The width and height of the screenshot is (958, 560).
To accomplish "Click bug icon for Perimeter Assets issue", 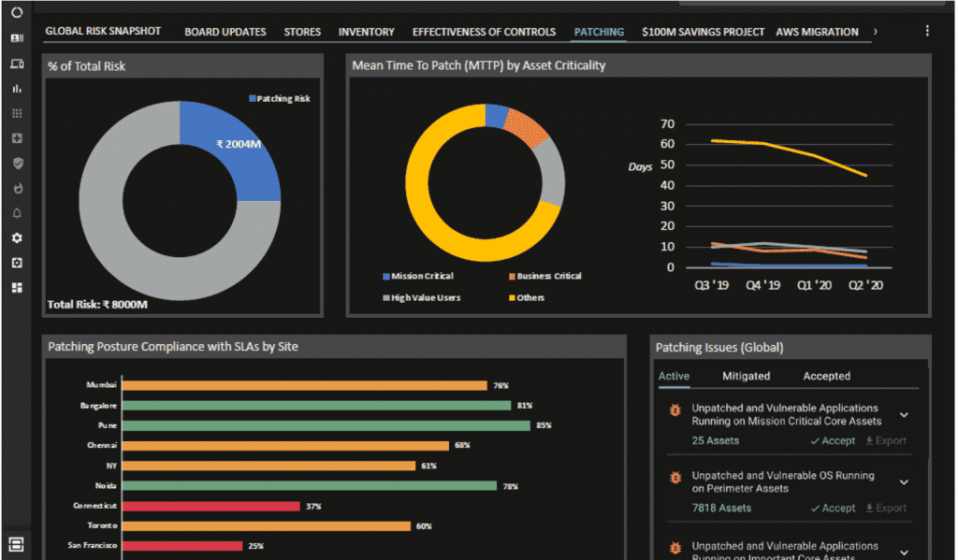I will point(674,478).
